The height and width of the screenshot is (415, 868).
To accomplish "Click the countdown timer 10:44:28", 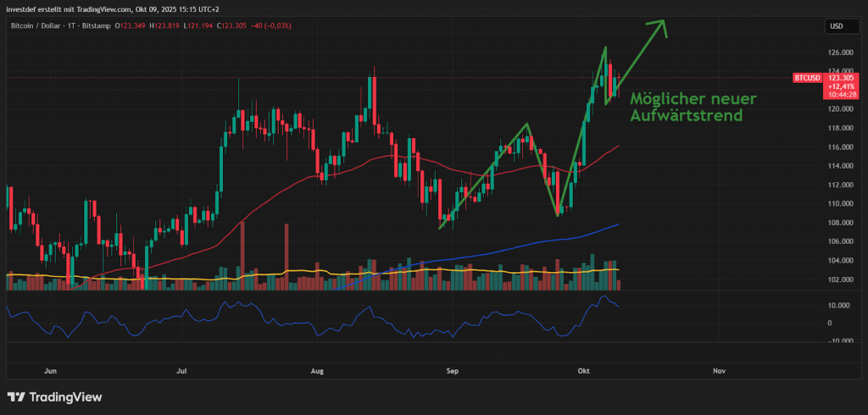I will [x=841, y=93].
